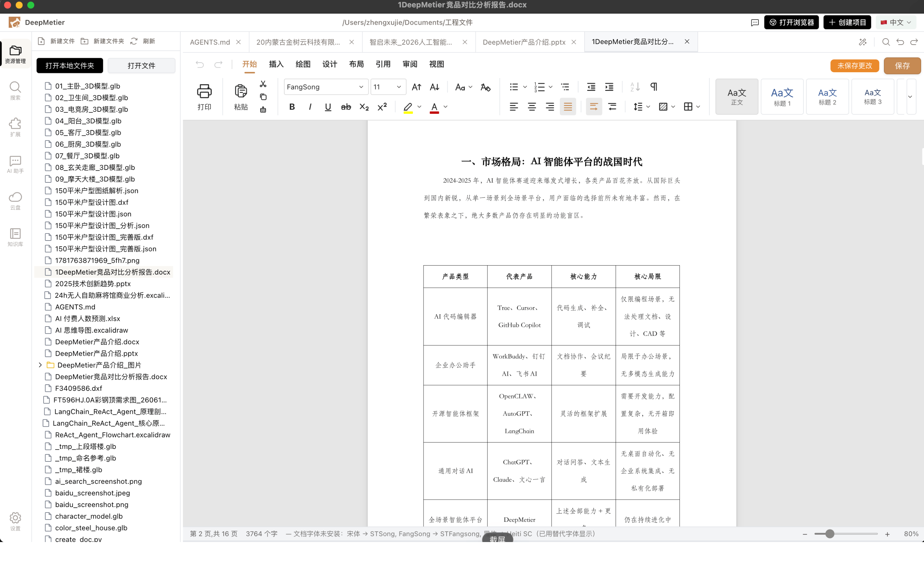Click the multilevel list icon
This screenshot has height=578, width=924.
(x=565, y=87)
